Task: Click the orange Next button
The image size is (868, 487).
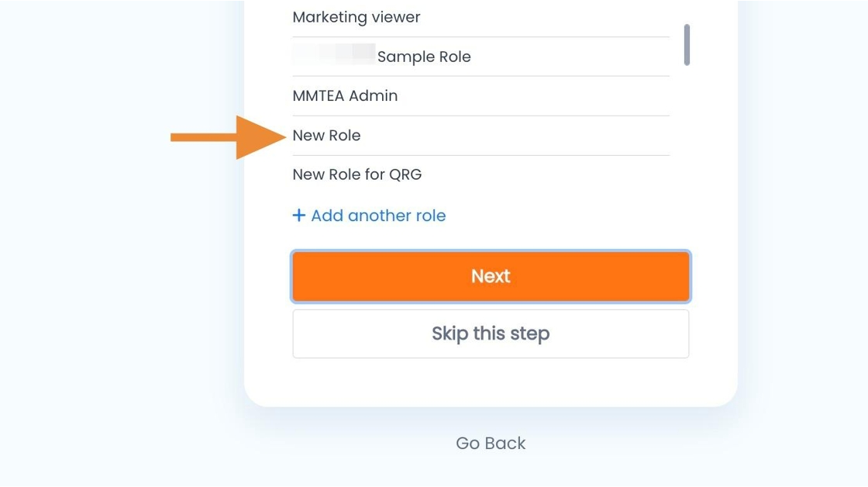Action: point(491,276)
